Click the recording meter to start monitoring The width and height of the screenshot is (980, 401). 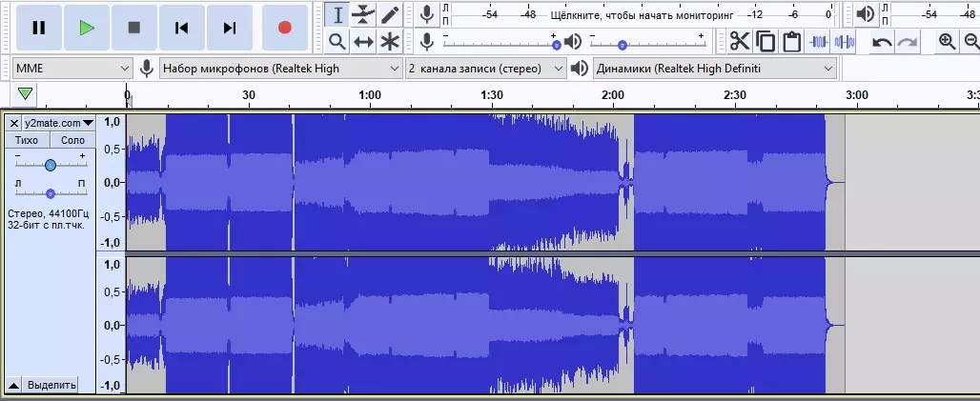click(642, 14)
